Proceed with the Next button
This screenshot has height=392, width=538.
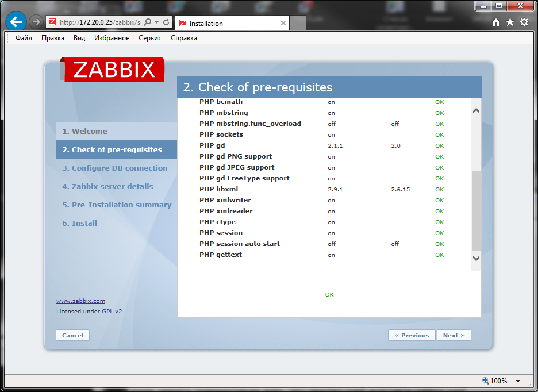click(454, 335)
